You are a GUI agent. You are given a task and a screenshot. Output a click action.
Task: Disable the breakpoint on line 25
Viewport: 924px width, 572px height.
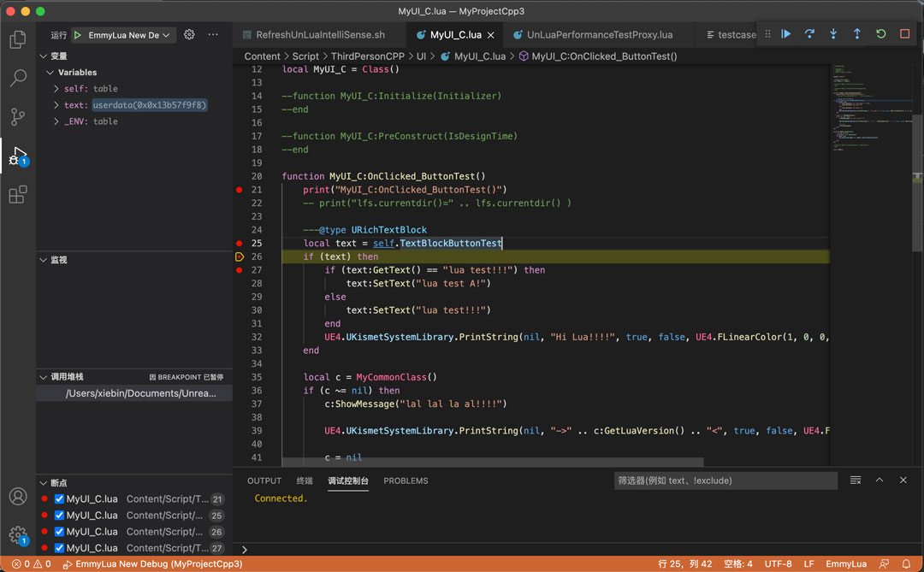[x=58, y=515]
